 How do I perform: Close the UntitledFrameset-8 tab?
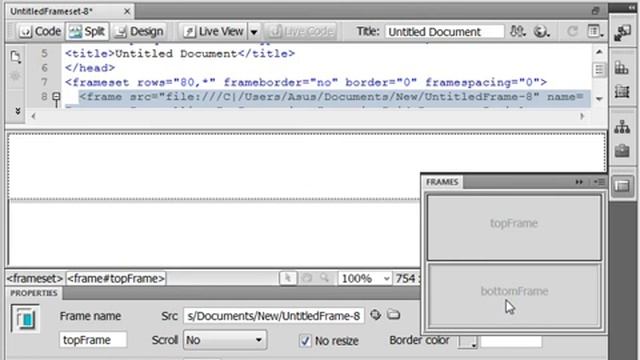pyautogui.click(x=127, y=11)
